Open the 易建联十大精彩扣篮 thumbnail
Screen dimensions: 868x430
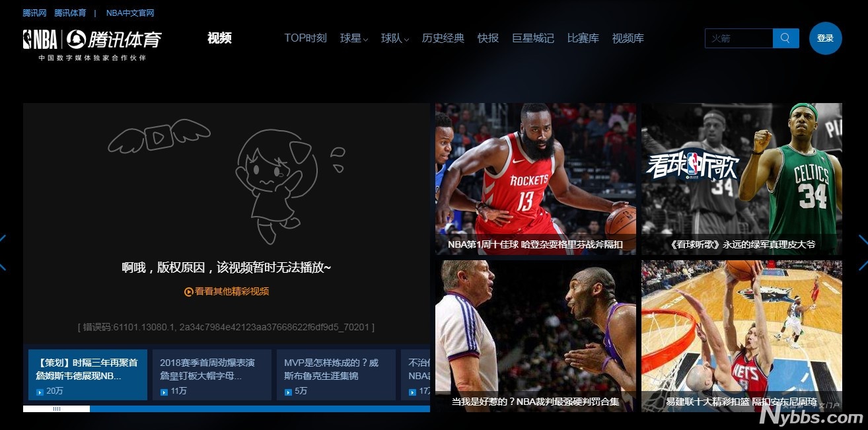click(742, 336)
